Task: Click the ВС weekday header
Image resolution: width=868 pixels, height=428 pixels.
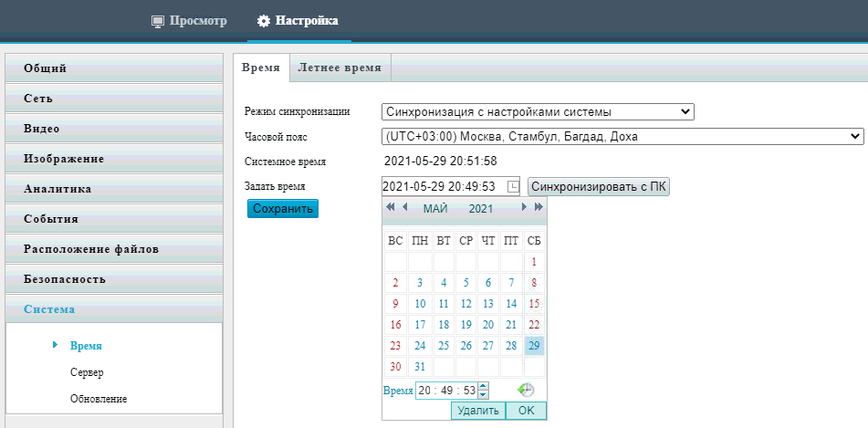Action: [x=395, y=241]
